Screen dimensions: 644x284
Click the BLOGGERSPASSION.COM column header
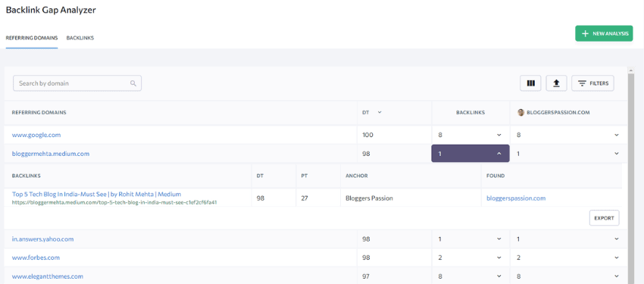tap(558, 112)
